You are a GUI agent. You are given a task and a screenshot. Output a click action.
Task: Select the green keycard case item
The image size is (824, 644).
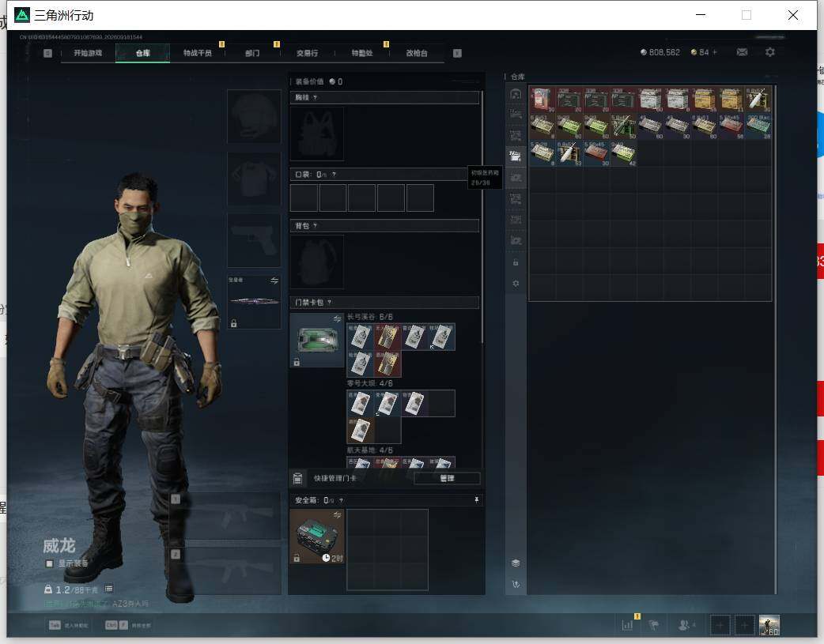tap(317, 340)
